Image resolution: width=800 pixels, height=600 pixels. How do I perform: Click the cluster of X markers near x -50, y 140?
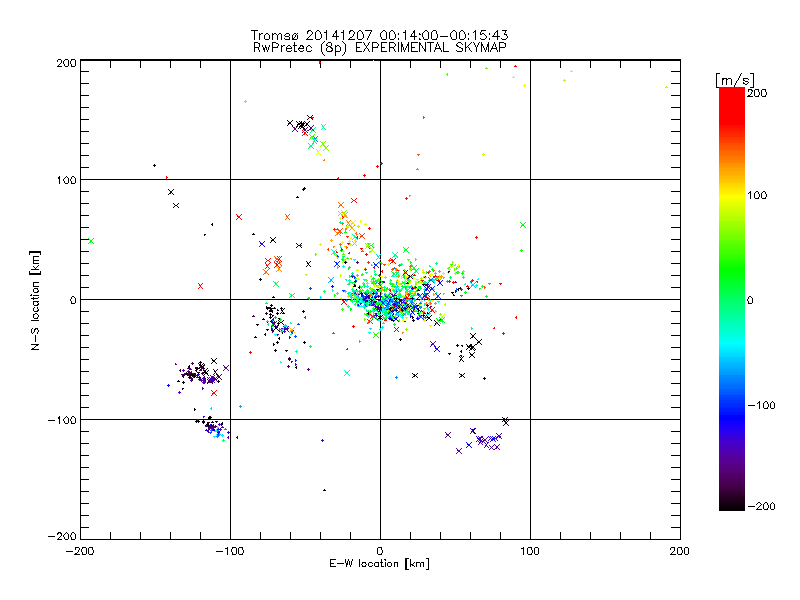coord(309,134)
